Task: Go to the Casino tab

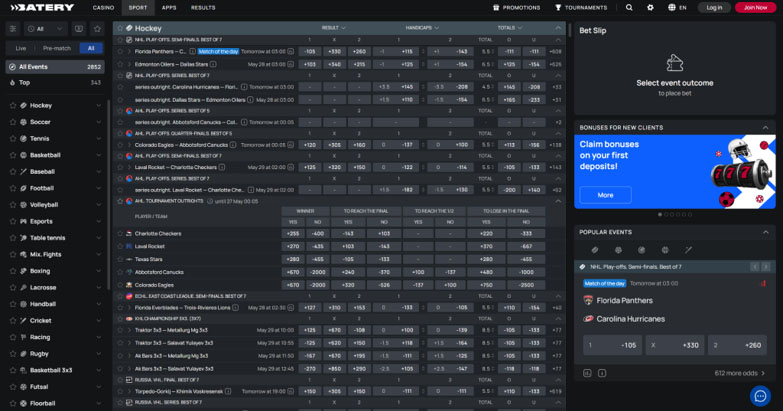Action: (x=103, y=7)
